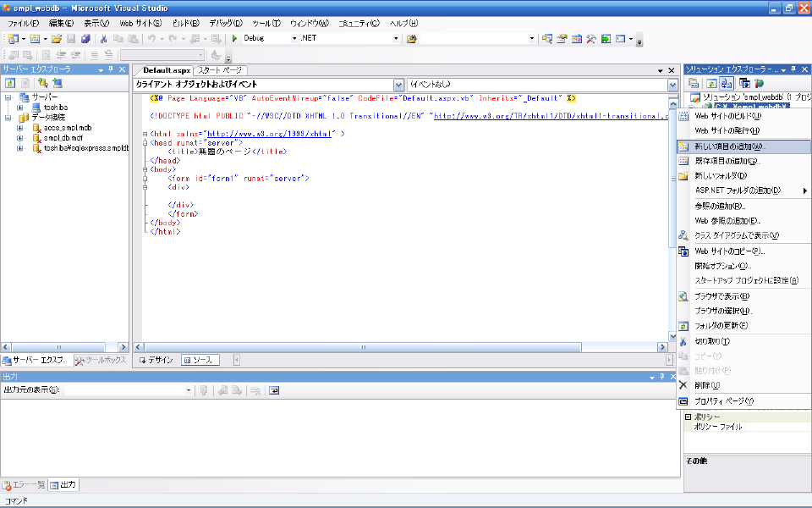Viewport: 812px width, 508px height.
Task: Toggle auto-hide pin on Server Explorer panel
Action: point(111,69)
